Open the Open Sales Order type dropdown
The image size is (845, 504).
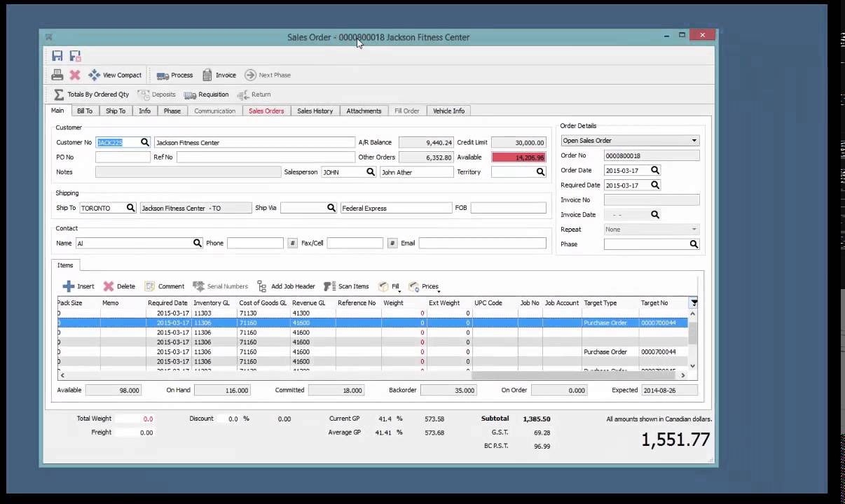coord(630,141)
